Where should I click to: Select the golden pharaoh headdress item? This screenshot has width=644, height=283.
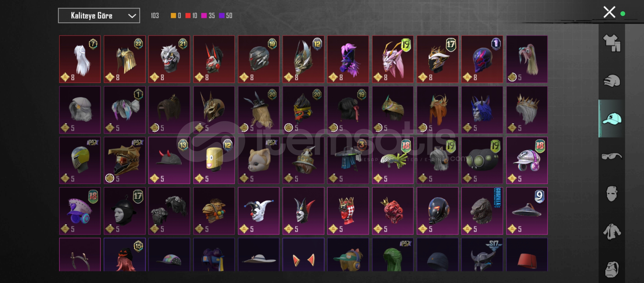tap(125, 59)
